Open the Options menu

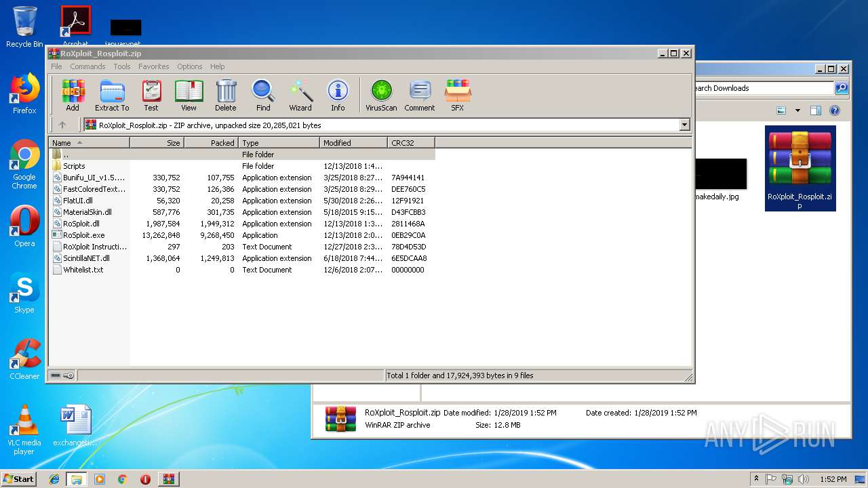pyautogui.click(x=190, y=66)
